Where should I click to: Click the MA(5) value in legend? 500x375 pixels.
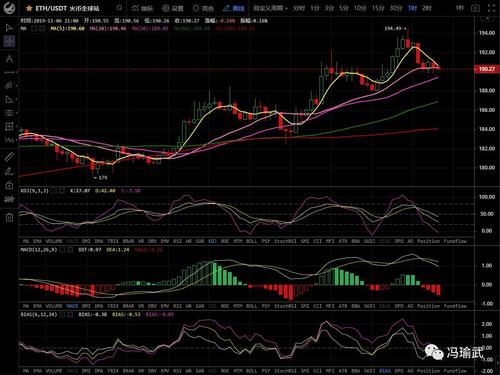tap(67, 29)
